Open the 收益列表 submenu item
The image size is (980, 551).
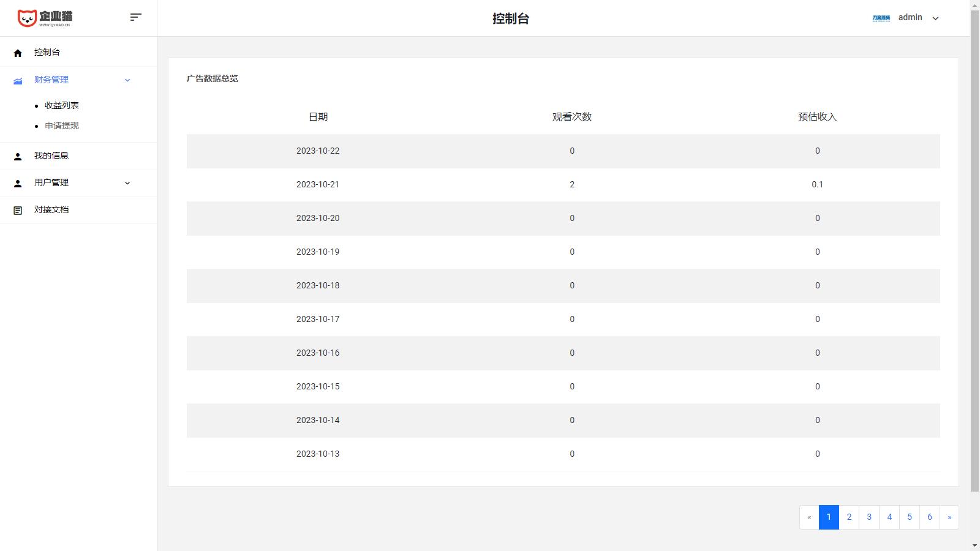click(x=62, y=105)
